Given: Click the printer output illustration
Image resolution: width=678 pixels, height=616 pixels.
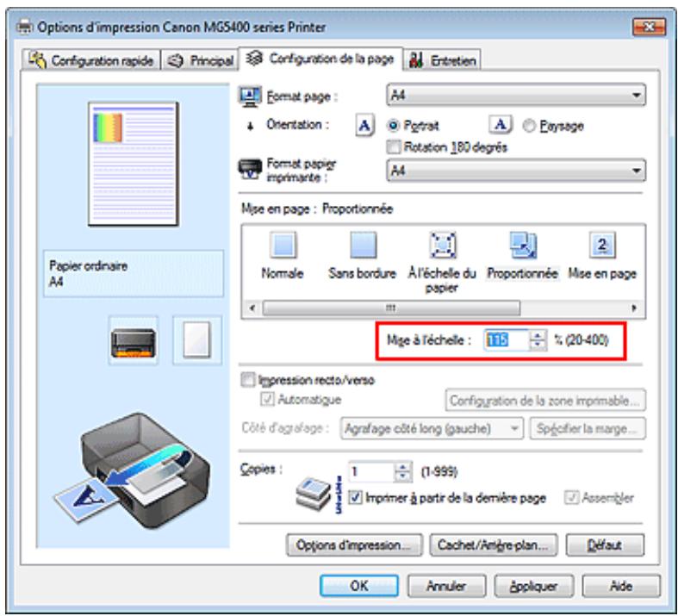Looking at the screenshot, I should [x=133, y=470].
